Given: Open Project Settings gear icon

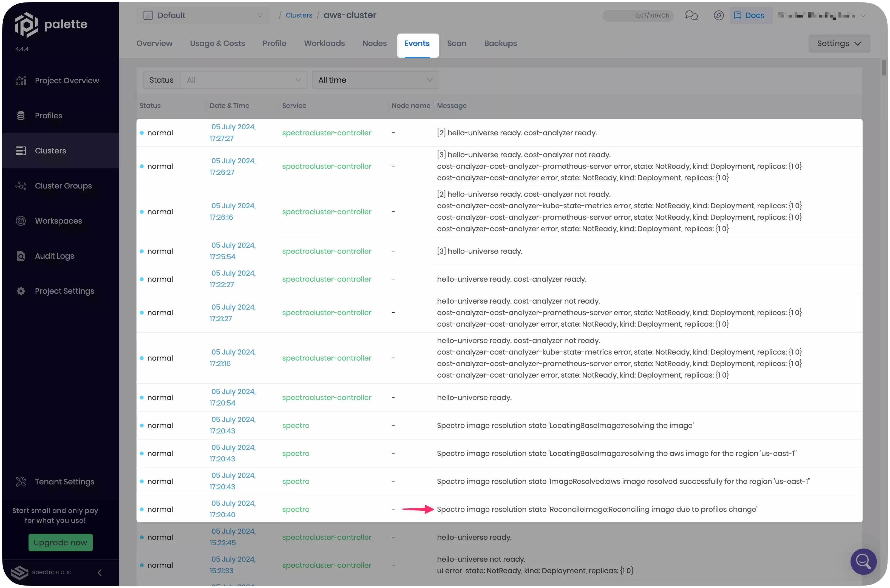Looking at the screenshot, I should click(x=21, y=291).
